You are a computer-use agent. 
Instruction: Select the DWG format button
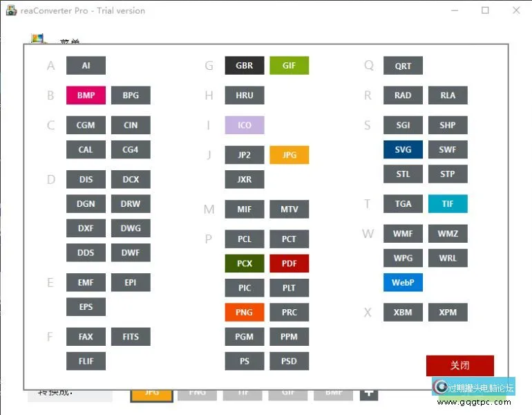point(131,228)
